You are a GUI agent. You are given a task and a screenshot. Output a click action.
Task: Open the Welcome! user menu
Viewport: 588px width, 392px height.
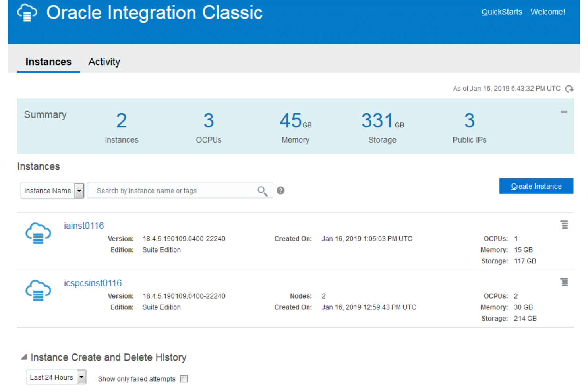[x=548, y=12]
